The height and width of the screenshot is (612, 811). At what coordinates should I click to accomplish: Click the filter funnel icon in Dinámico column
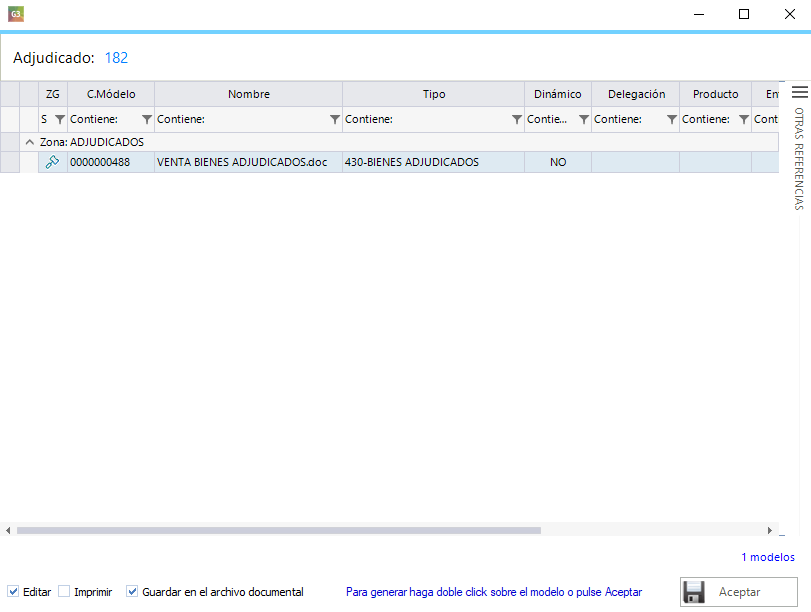coord(584,120)
